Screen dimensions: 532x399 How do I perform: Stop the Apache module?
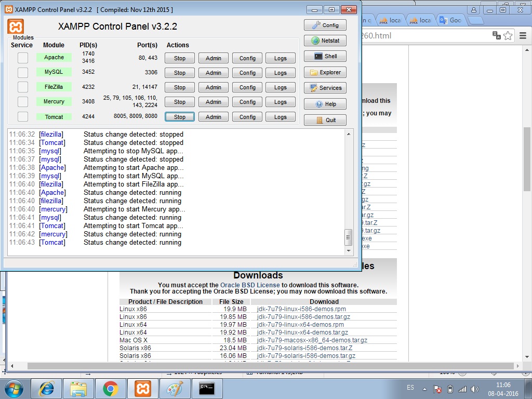point(180,58)
